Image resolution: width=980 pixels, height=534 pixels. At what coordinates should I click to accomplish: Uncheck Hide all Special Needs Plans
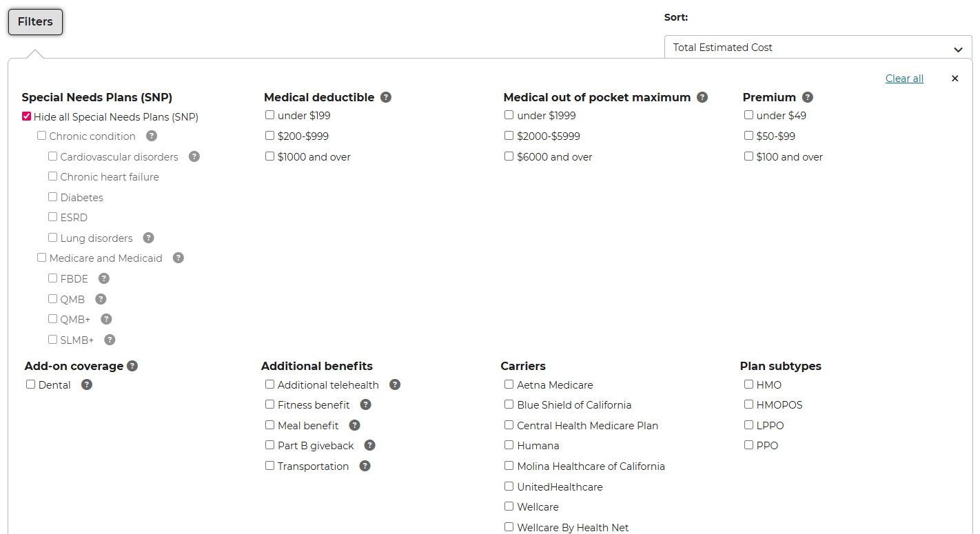pos(27,116)
